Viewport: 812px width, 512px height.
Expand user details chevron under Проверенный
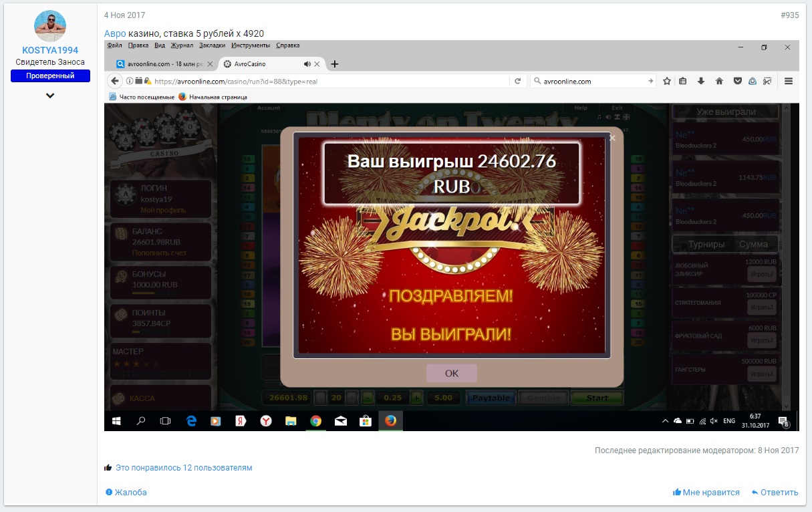[x=50, y=96]
